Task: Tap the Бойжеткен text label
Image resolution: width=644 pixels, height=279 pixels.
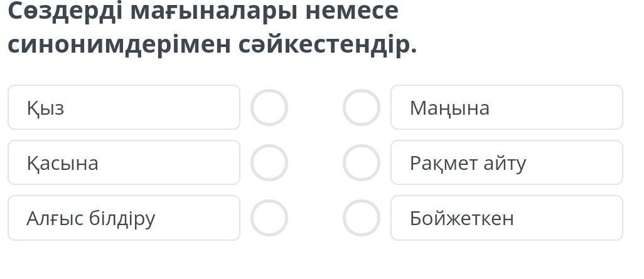Action: coord(461,219)
